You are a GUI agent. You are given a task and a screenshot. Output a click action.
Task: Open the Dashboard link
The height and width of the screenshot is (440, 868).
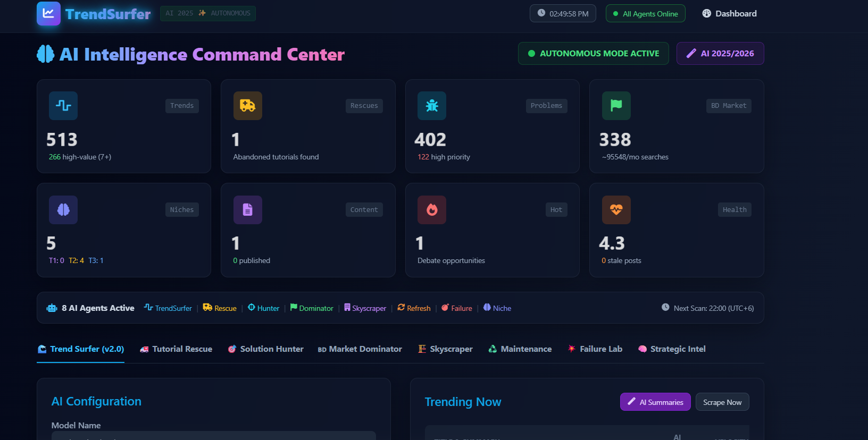(x=729, y=14)
